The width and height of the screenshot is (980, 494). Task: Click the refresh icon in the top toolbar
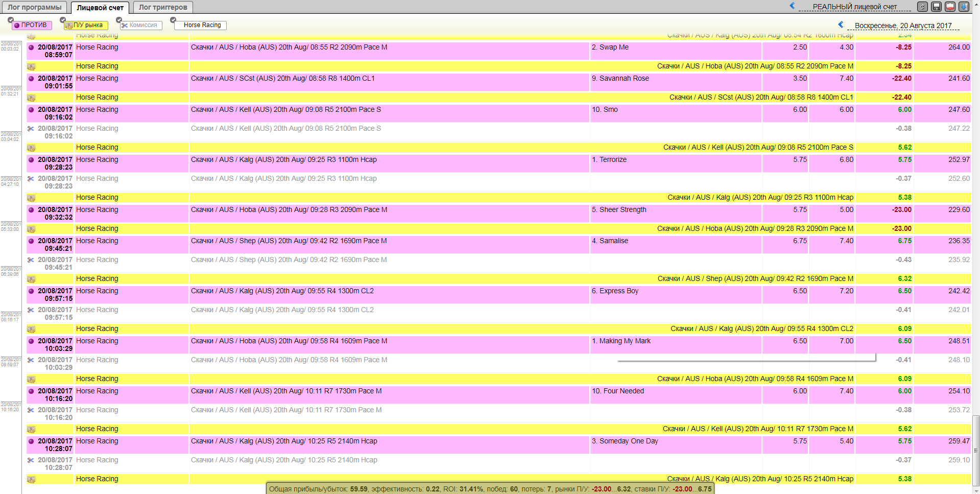922,7
